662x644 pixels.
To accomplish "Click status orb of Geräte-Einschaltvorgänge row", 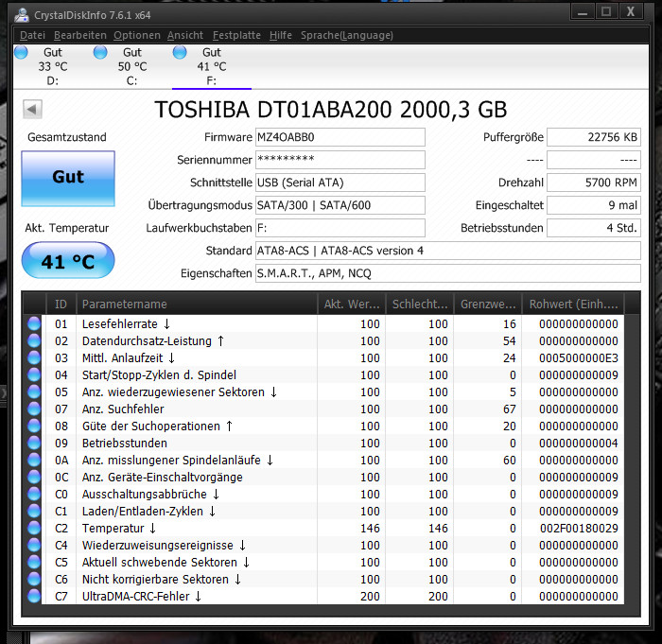I will (x=34, y=478).
